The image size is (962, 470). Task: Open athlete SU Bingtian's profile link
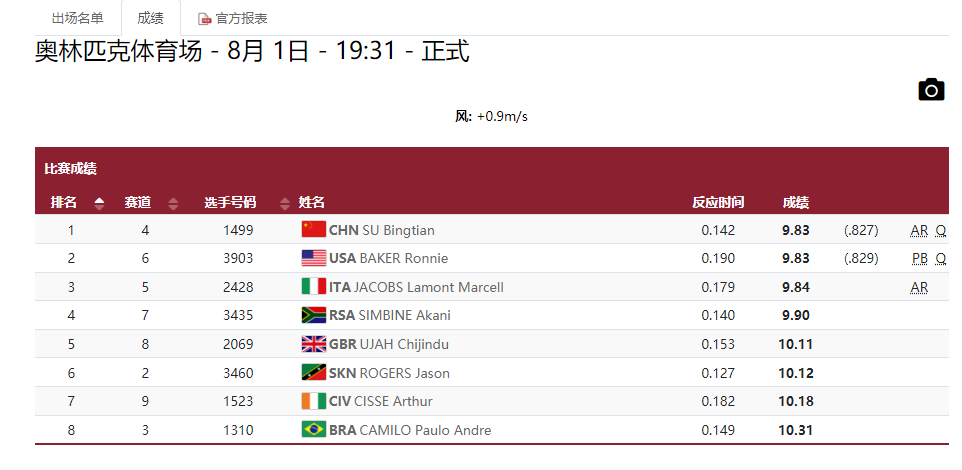click(398, 231)
